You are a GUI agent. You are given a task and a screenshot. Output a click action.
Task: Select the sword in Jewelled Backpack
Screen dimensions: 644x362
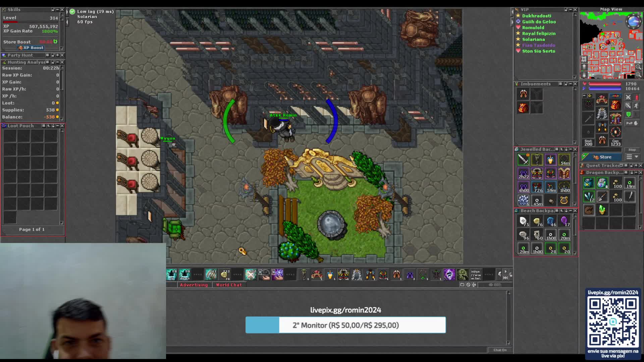pos(523,160)
